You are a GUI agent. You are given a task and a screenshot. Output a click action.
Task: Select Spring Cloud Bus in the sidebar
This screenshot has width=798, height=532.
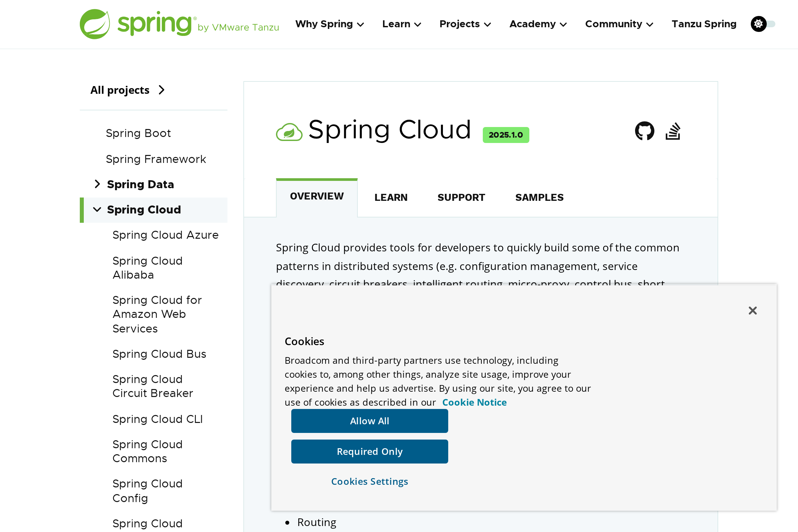[x=159, y=353]
